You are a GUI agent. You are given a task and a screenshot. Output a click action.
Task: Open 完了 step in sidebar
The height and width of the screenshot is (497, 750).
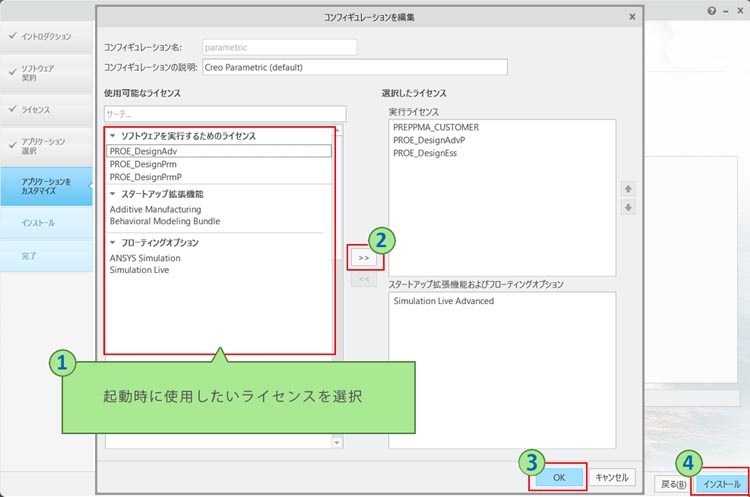(x=46, y=256)
